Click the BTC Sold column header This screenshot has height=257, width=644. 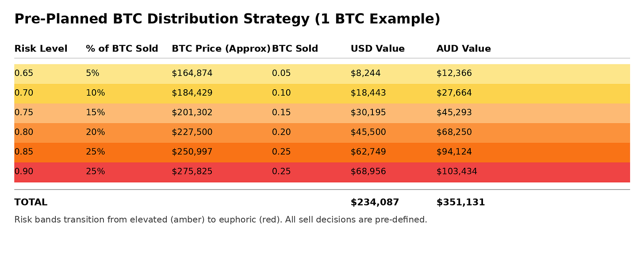pos(295,49)
